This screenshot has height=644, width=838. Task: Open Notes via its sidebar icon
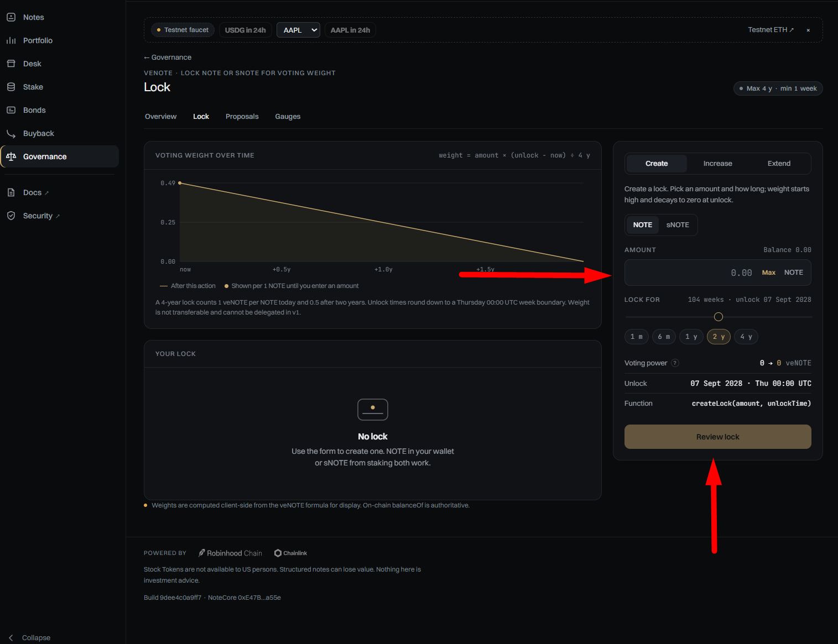point(11,17)
